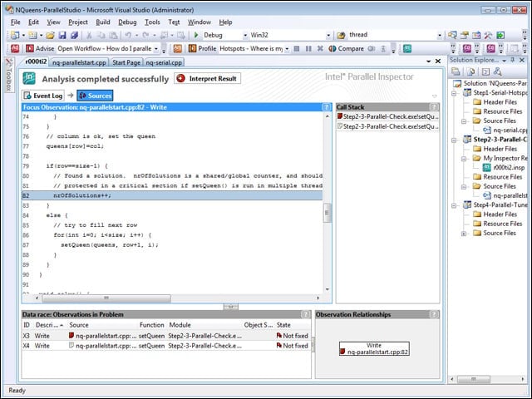Click the View Code icon in Solution Explorer
Screen dimensions: 532x399
point(485,71)
